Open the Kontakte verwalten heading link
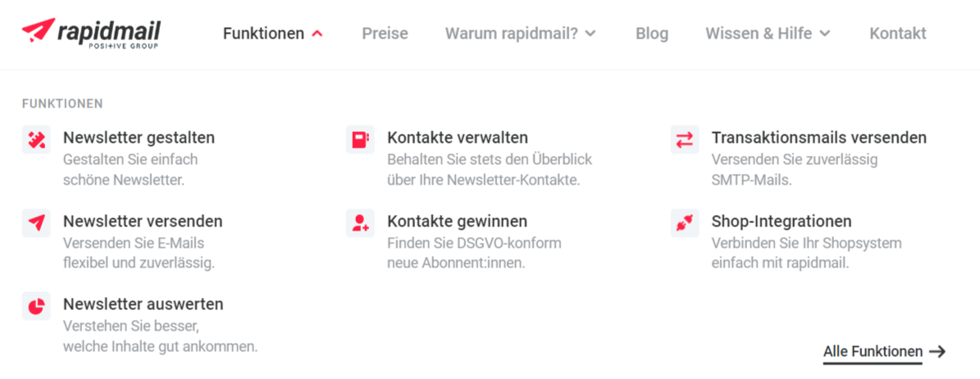The image size is (980, 379). (x=458, y=138)
